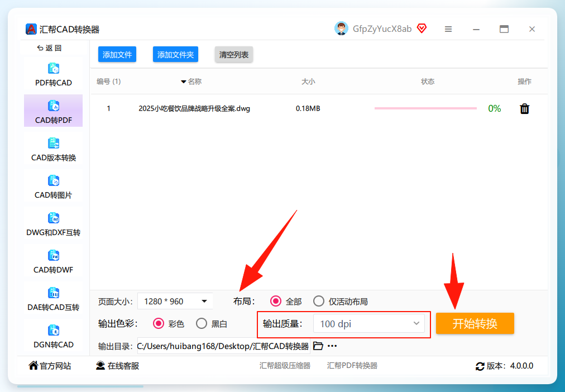565x392 pixels.
Task: Click the CAD版本转换 sidebar icon
Action: (x=54, y=143)
